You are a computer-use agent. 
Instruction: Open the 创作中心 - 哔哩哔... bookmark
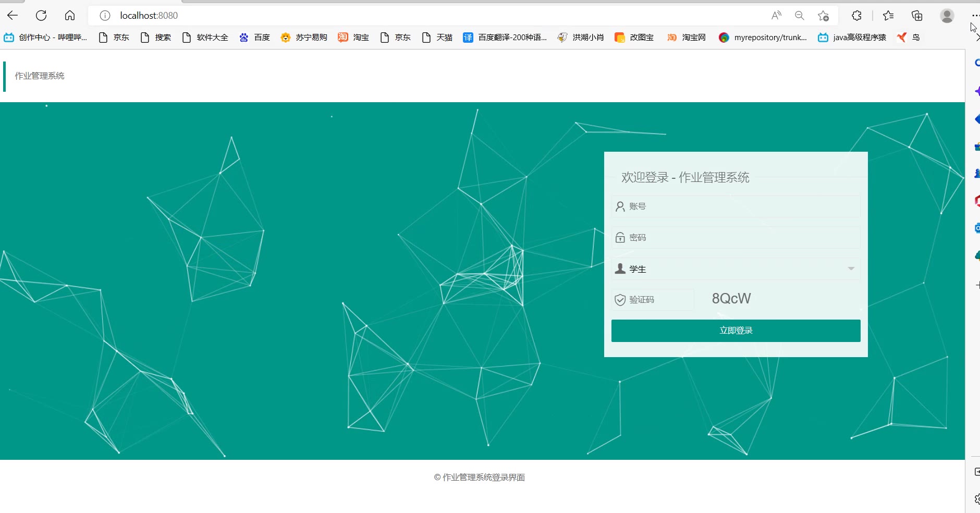[45, 38]
